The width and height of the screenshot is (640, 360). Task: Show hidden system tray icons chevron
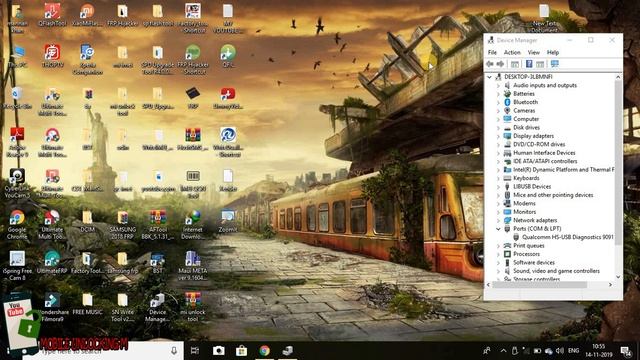503,351
